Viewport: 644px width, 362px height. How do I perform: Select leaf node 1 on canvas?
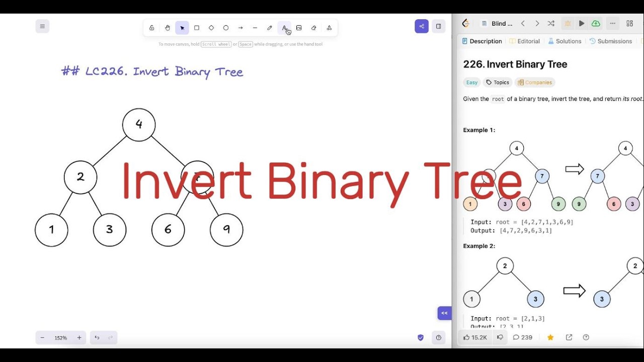coord(51,230)
